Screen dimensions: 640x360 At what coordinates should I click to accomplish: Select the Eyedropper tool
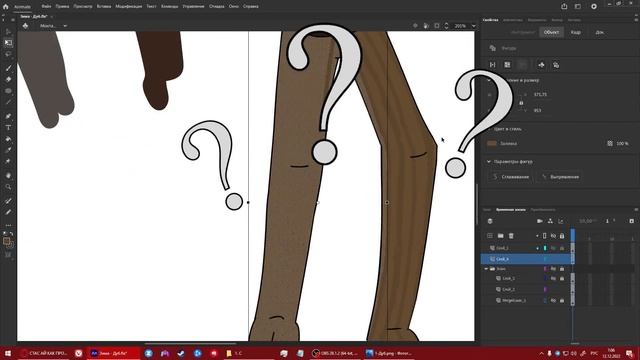tap(8, 150)
